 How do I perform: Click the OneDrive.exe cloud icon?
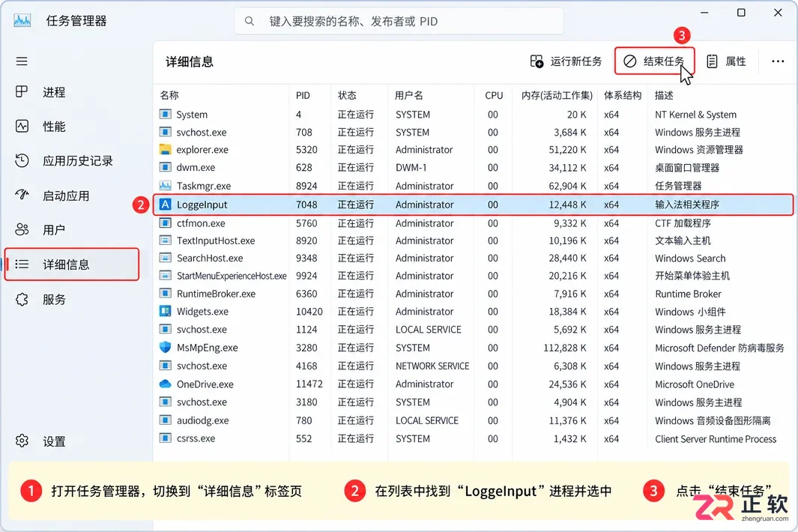click(x=165, y=384)
